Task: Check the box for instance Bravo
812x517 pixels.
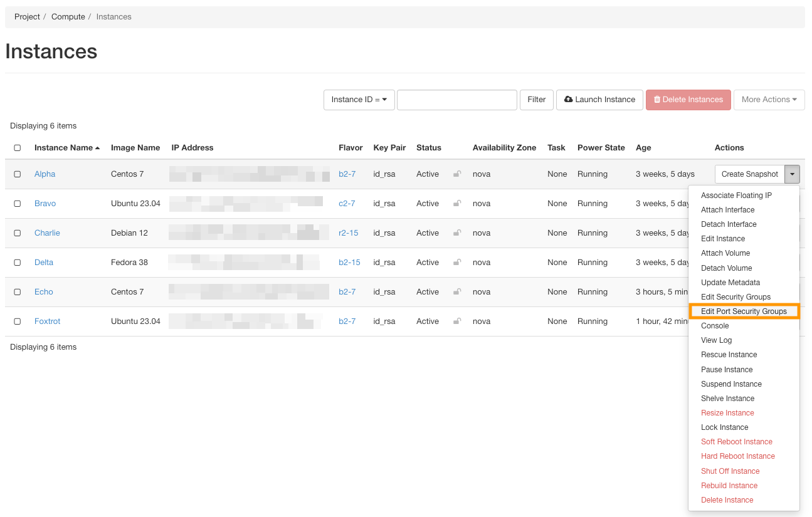Action: [x=18, y=204]
